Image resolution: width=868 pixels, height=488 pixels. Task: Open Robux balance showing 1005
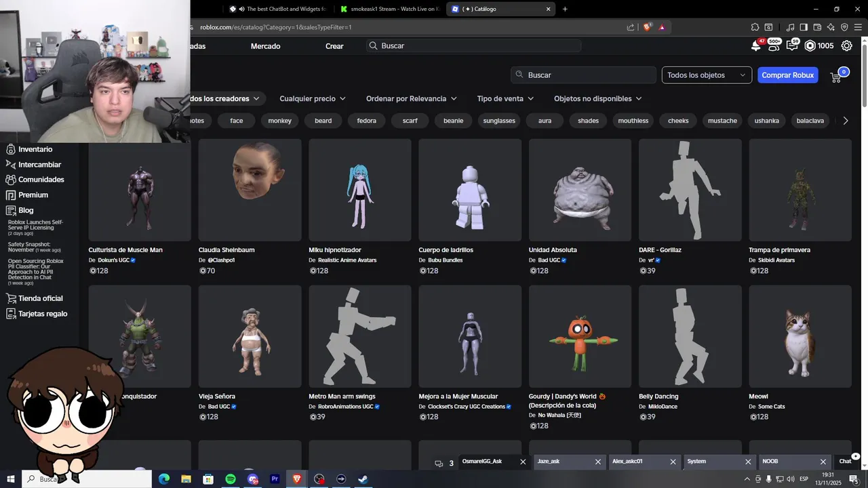point(819,45)
